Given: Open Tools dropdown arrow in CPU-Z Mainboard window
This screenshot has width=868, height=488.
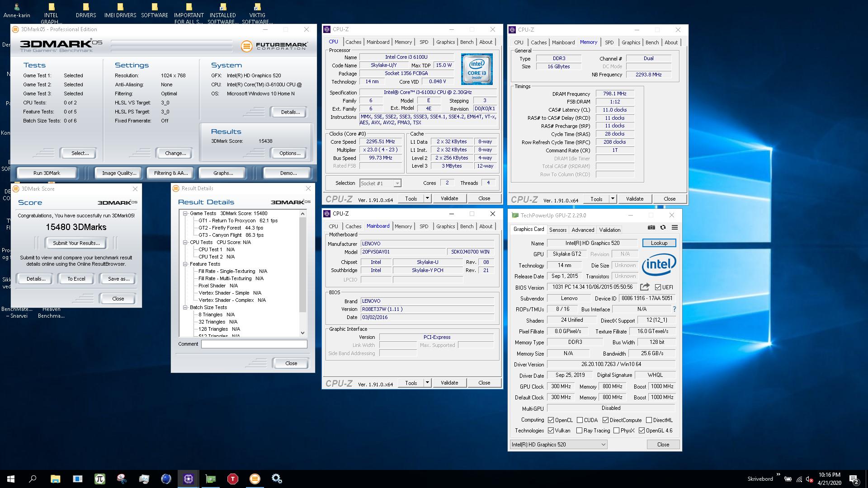Looking at the screenshot, I should coord(427,383).
